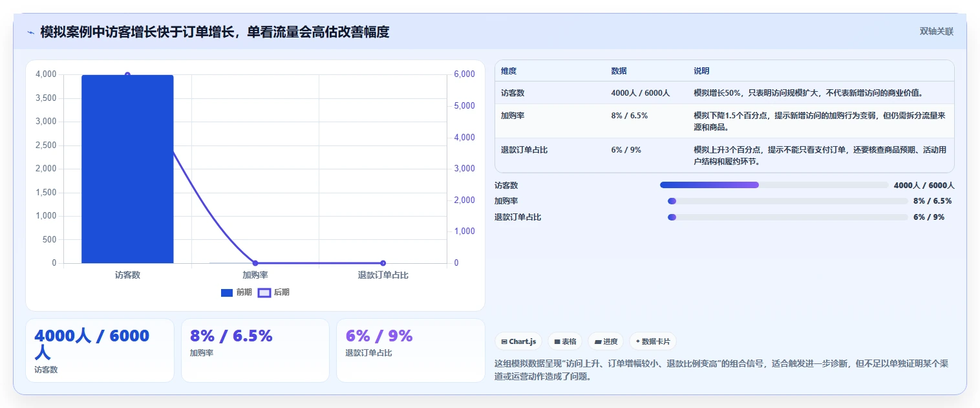Click the 访客数 cell in the table
Image resolution: width=980 pixels, height=408 pixels.
tap(513, 93)
